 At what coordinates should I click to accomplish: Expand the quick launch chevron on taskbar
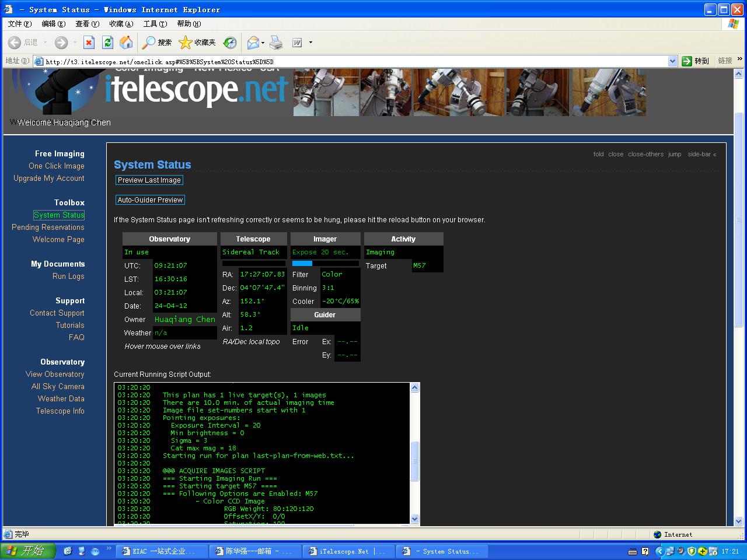tap(109, 549)
